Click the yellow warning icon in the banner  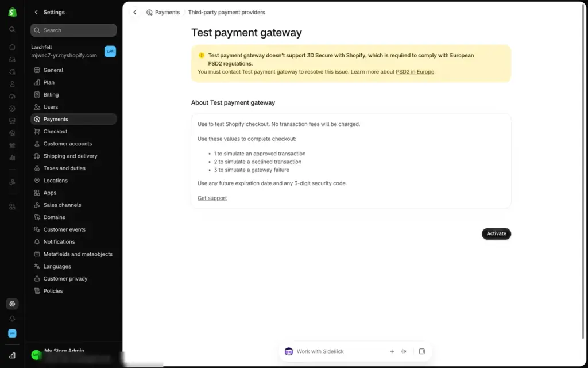tap(202, 55)
